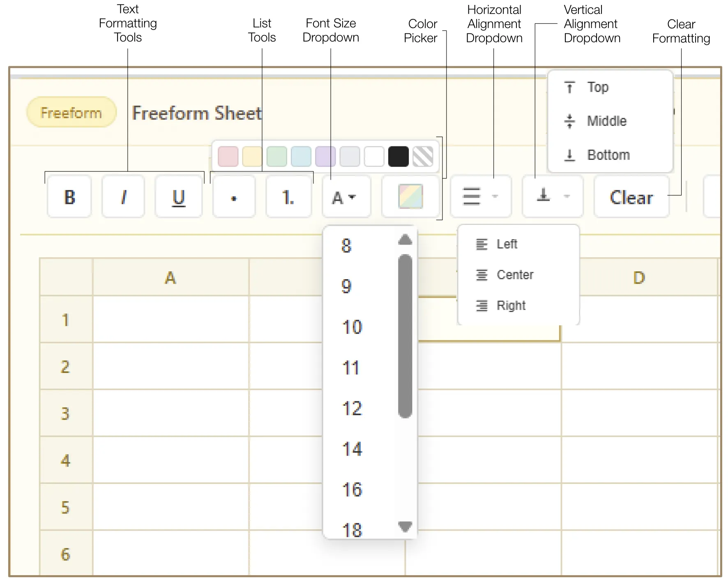Select column D header
The width and height of the screenshot is (728, 583).
pos(639,278)
